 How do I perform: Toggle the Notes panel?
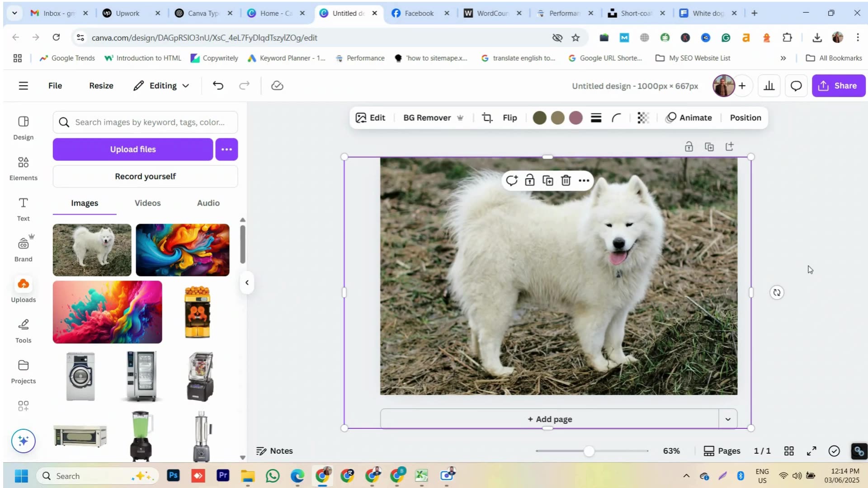(x=274, y=451)
